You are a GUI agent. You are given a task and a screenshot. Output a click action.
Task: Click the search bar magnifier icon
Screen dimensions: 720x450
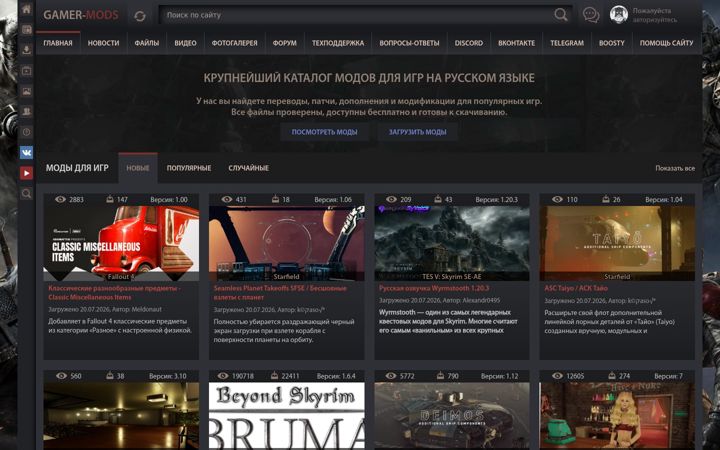tap(561, 15)
